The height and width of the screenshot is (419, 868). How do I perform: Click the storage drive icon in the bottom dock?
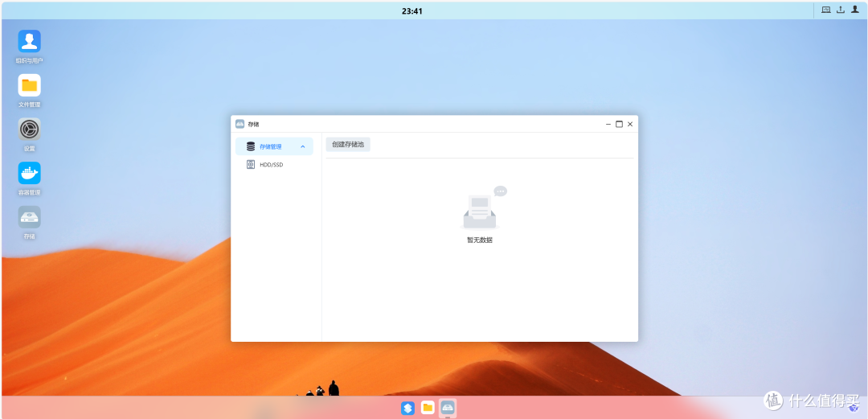pos(448,408)
